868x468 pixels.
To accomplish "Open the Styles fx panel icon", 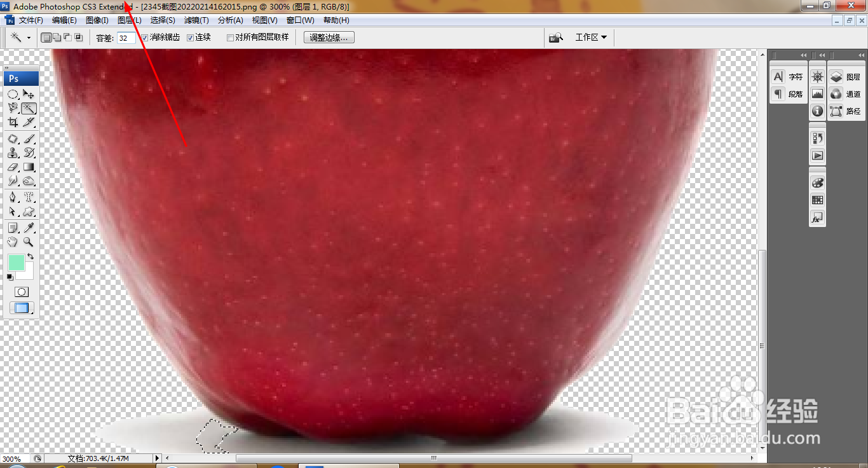I will click(x=817, y=217).
